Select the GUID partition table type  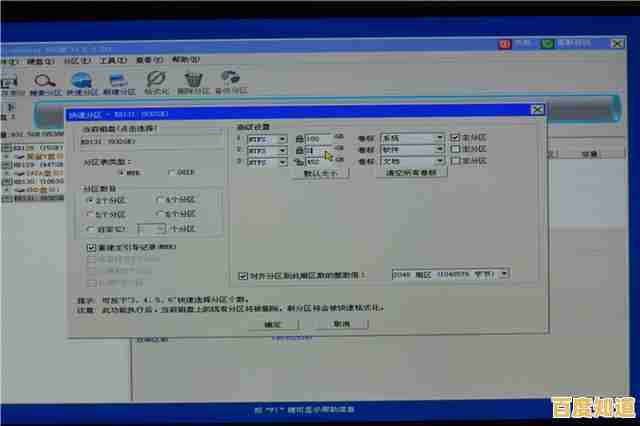(170, 172)
